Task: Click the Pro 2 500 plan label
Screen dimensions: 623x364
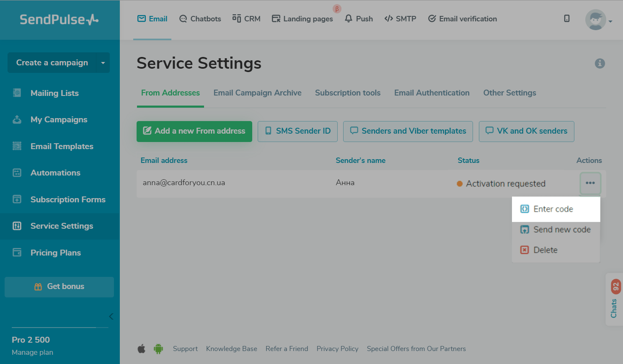Action: point(31,340)
